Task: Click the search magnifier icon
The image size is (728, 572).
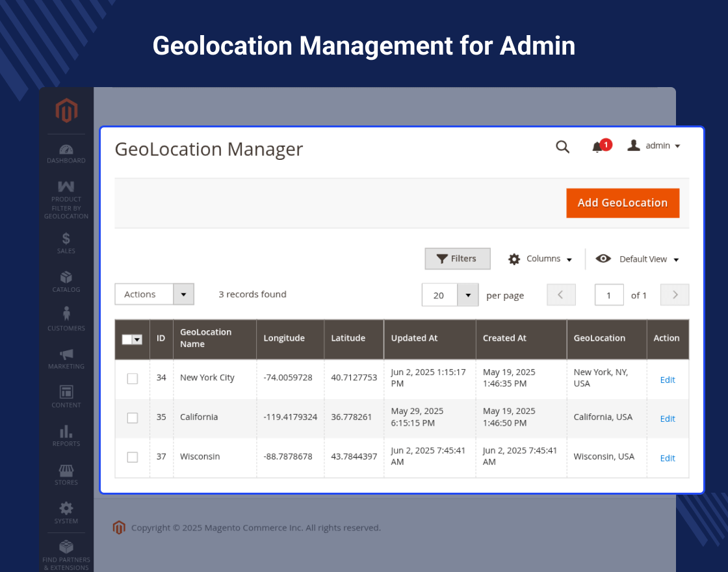Action: 563,147
